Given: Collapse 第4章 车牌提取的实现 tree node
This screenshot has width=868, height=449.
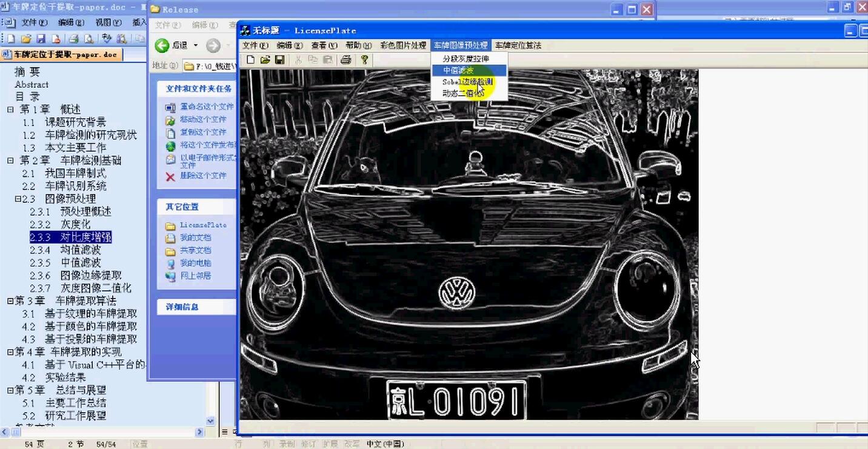Looking at the screenshot, I should click(10, 351).
